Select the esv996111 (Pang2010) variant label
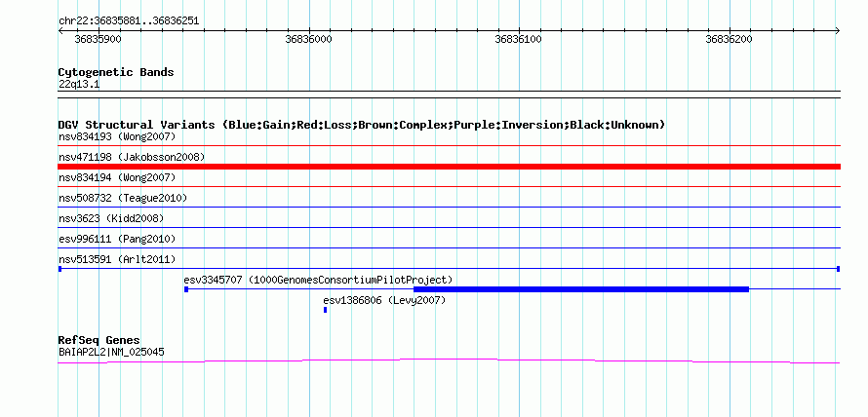 (117, 239)
